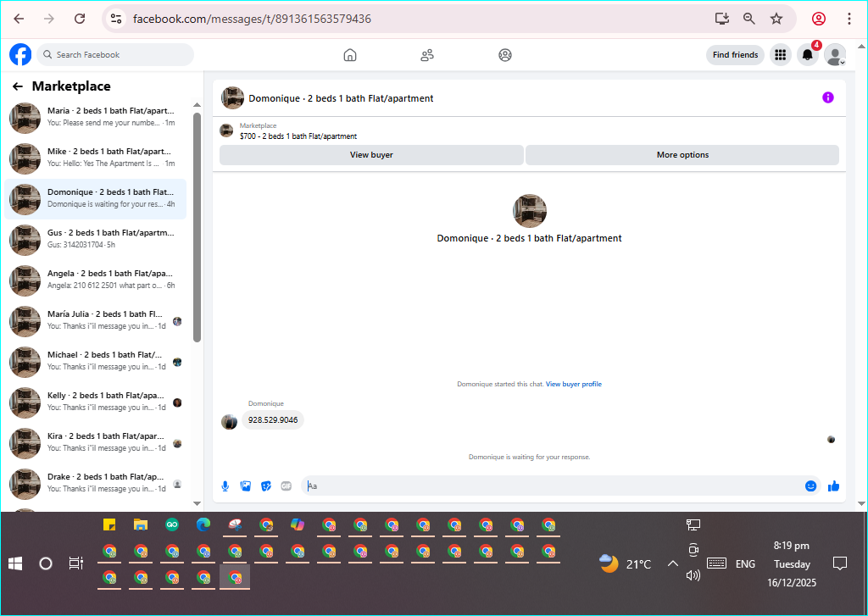The image size is (868, 616).
Task: Bookmark this page with the star icon
Action: (x=776, y=19)
